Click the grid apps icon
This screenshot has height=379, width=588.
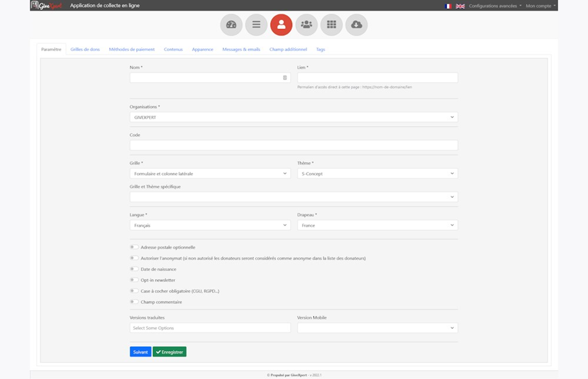331,25
